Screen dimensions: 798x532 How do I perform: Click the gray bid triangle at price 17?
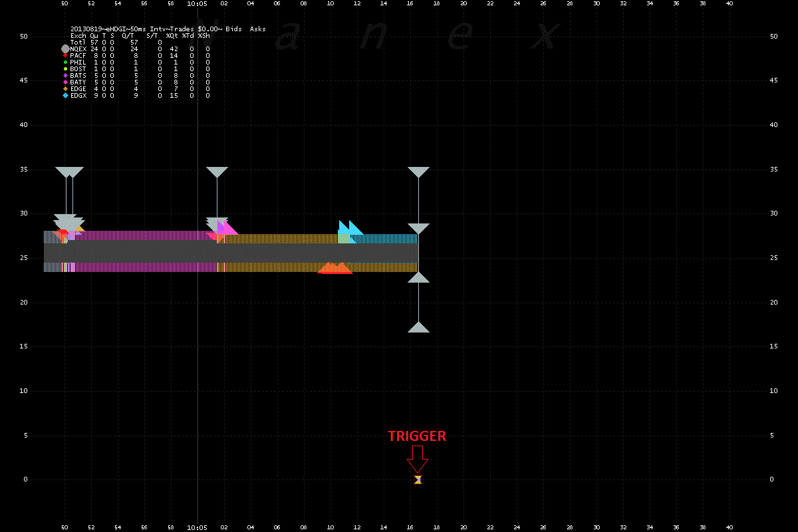[418, 327]
